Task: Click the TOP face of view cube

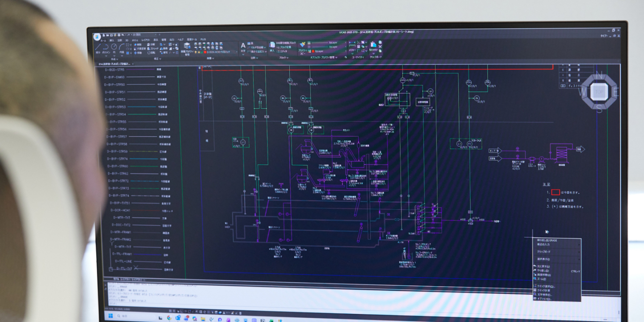Action: (x=598, y=91)
